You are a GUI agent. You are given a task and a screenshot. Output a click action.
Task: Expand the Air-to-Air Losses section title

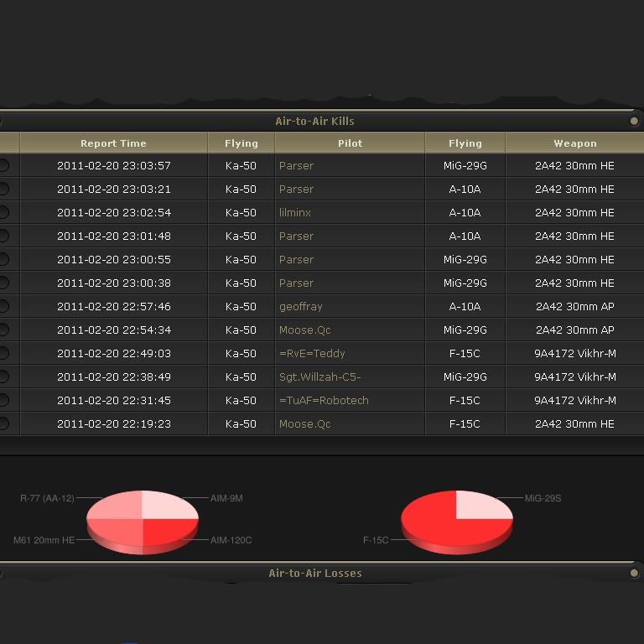tap(314, 574)
